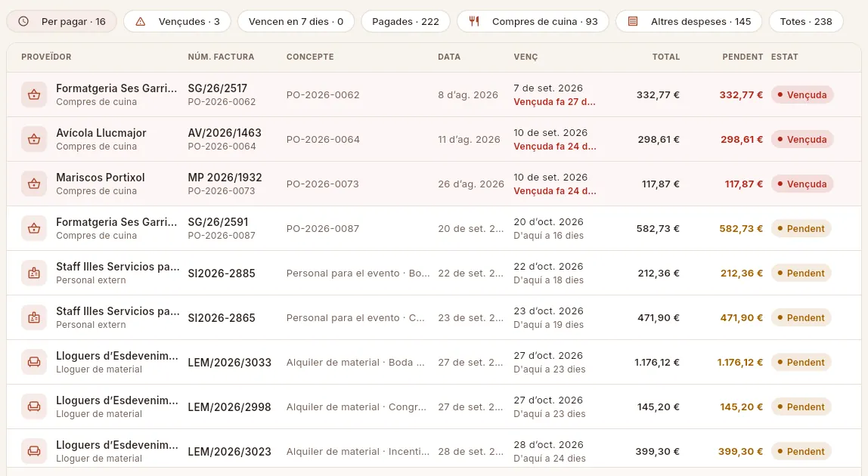Click date 26 d'ag. 2026
Viewport: 868px width, 476px height.
tap(471, 184)
